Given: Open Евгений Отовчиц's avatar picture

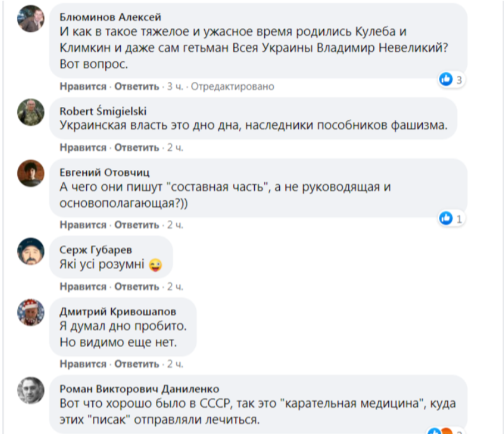Looking at the screenshot, I should 31,173.
